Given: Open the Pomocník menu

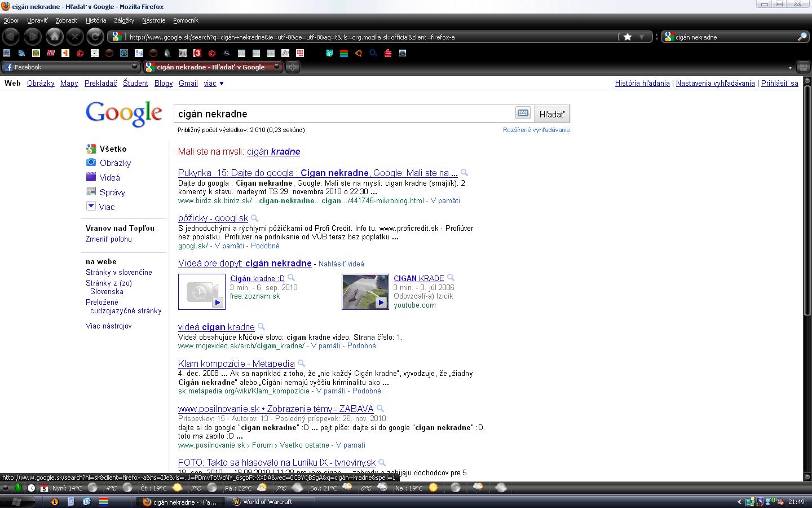Looking at the screenshot, I should pyautogui.click(x=186, y=20).
